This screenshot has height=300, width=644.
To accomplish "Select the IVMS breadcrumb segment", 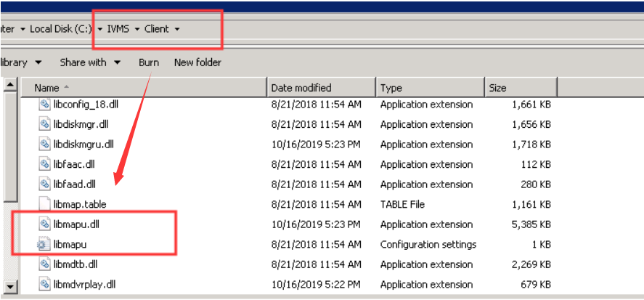I will [x=118, y=29].
